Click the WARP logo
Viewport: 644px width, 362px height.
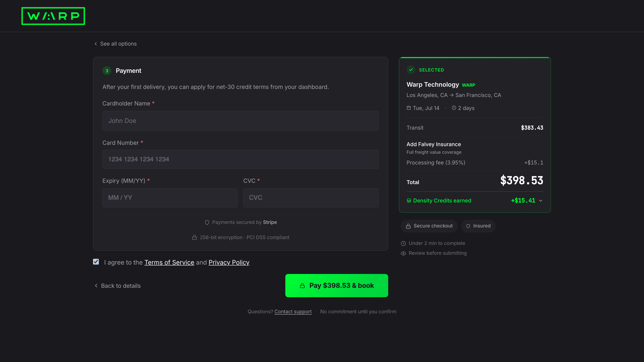point(53,16)
